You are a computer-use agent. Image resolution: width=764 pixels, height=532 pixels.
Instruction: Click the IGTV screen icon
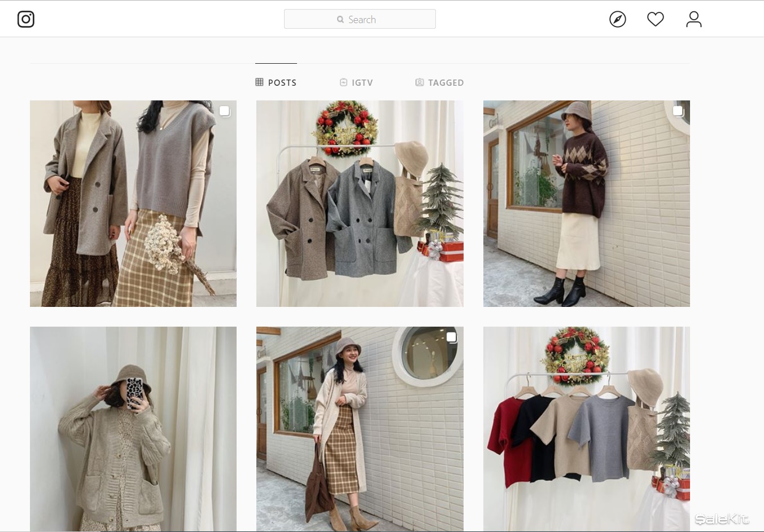[343, 82]
